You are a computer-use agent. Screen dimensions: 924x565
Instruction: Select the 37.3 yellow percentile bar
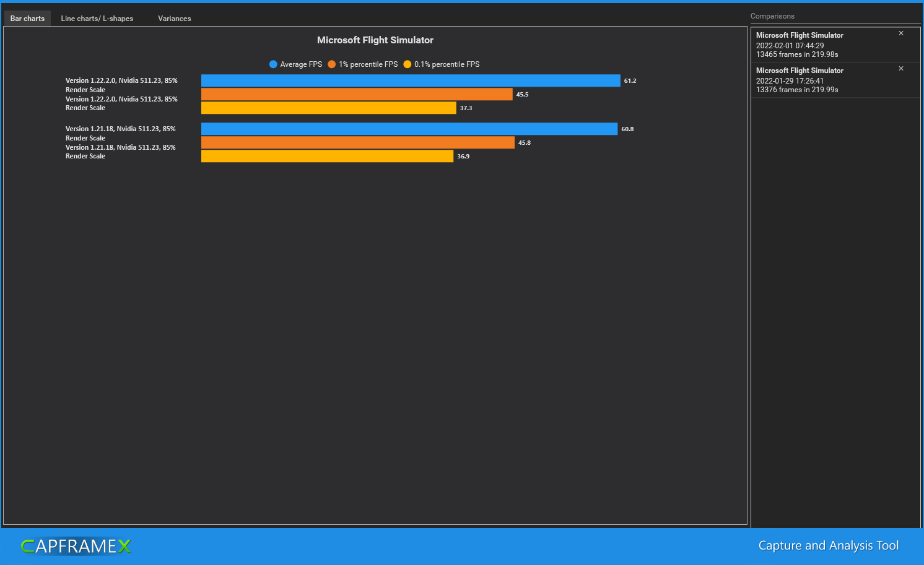click(329, 108)
